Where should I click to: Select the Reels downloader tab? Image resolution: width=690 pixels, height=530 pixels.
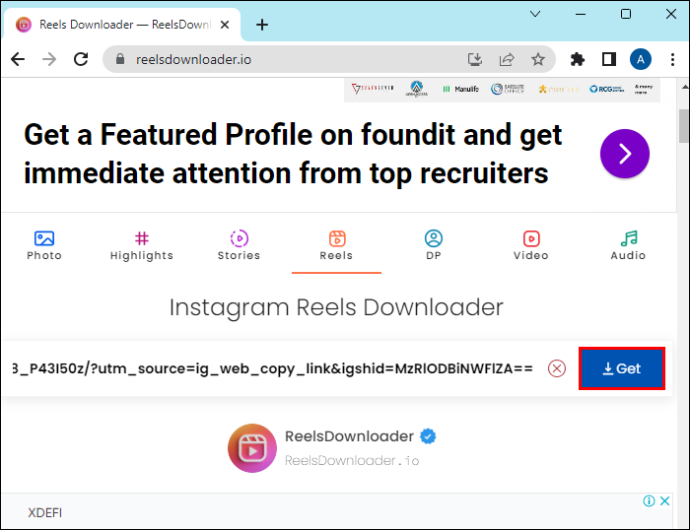(x=337, y=246)
